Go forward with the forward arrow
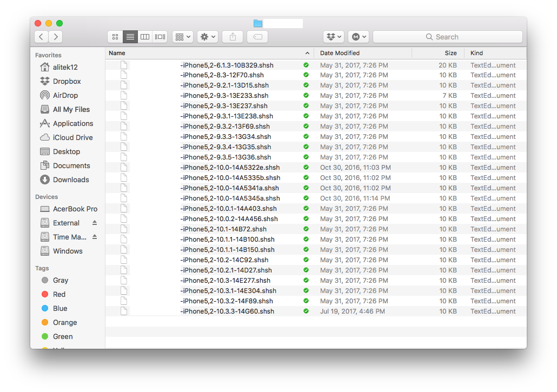 pyautogui.click(x=56, y=37)
